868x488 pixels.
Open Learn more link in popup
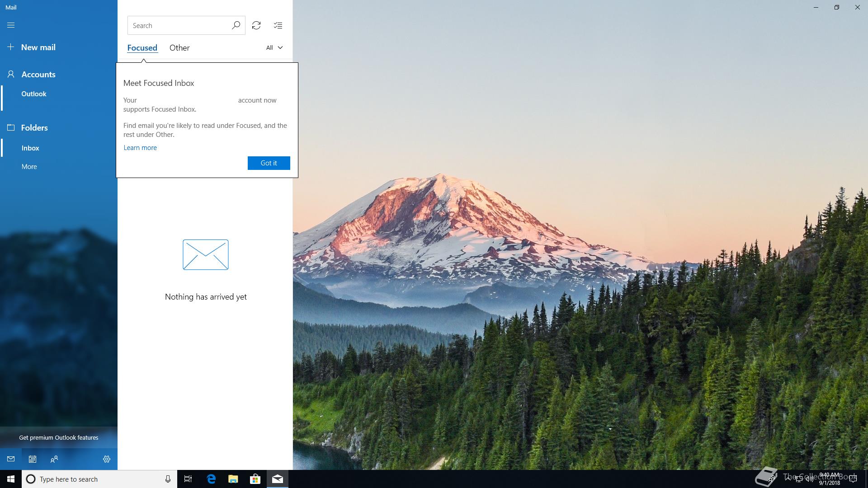pyautogui.click(x=140, y=147)
